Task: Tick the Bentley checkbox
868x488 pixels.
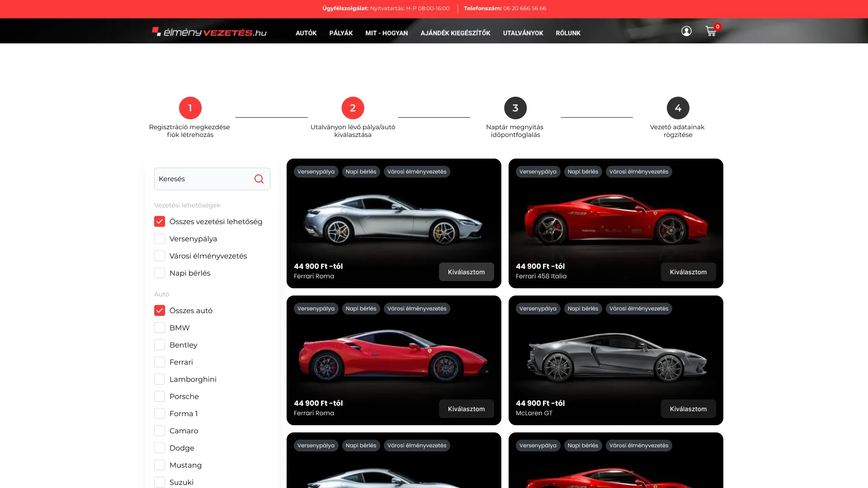Action: pos(160,345)
